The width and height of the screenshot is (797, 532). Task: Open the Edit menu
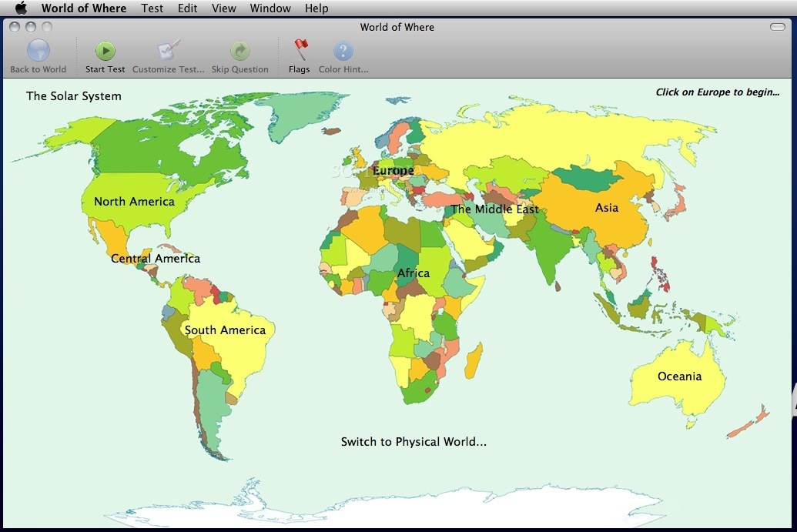tap(188, 8)
